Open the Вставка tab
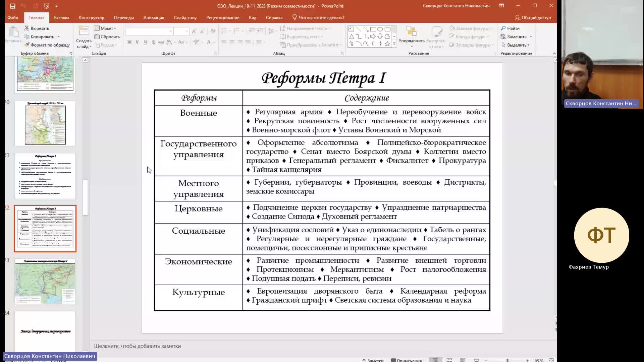The height and width of the screenshot is (362, 644). click(62, 17)
